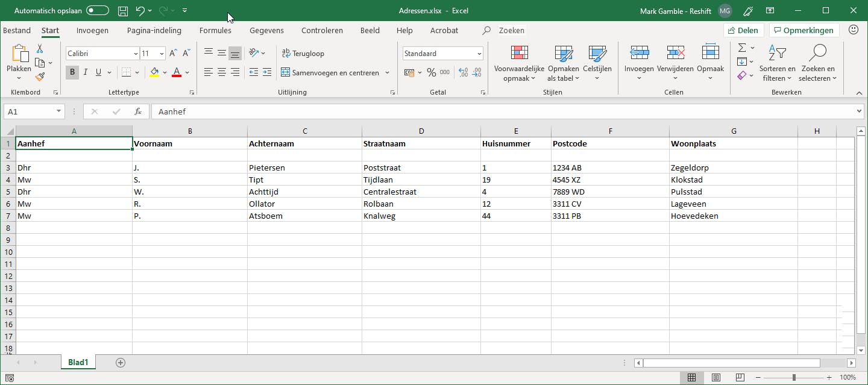Click the Format Painter brush icon
This screenshot has height=385, width=868.
click(x=40, y=77)
